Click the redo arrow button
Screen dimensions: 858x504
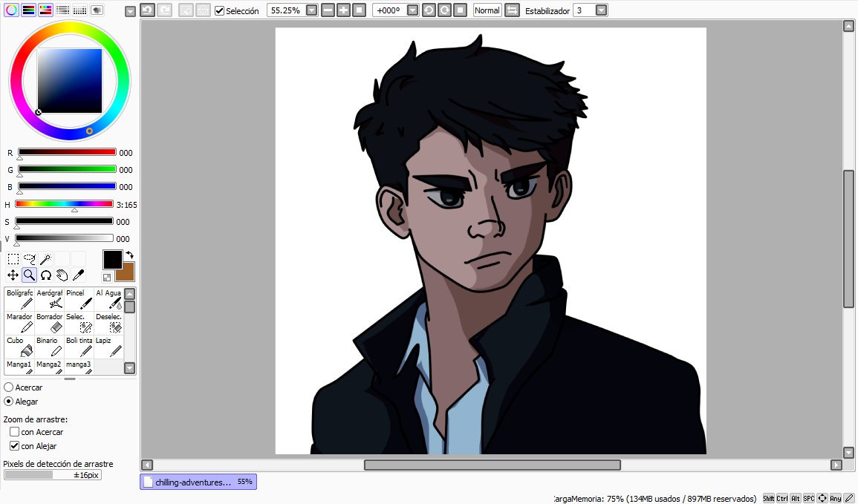165,10
